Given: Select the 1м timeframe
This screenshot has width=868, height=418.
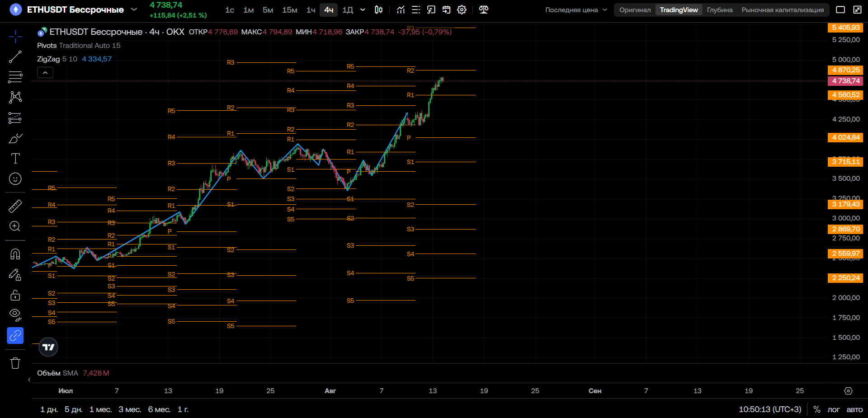Looking at the screenshot, I should click(249, 10).
